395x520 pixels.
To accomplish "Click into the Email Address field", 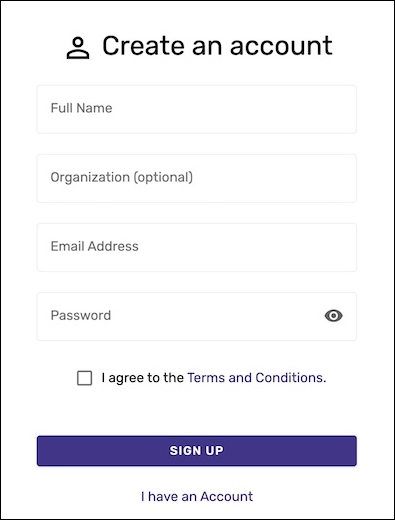I will 197,247.
